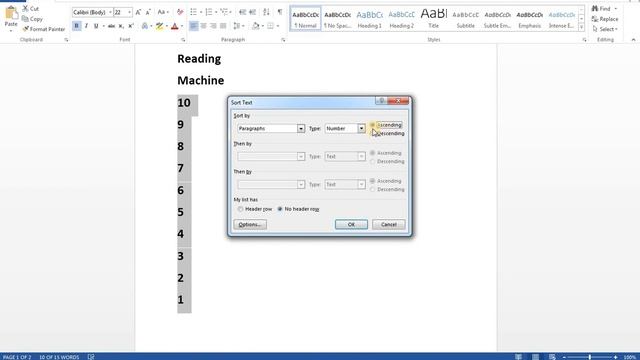Open the Options button in Sort Text

coord(250,224)
